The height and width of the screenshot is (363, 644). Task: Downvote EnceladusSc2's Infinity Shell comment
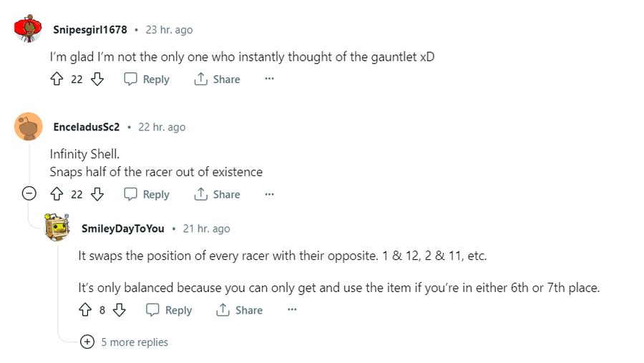(97, 194)
